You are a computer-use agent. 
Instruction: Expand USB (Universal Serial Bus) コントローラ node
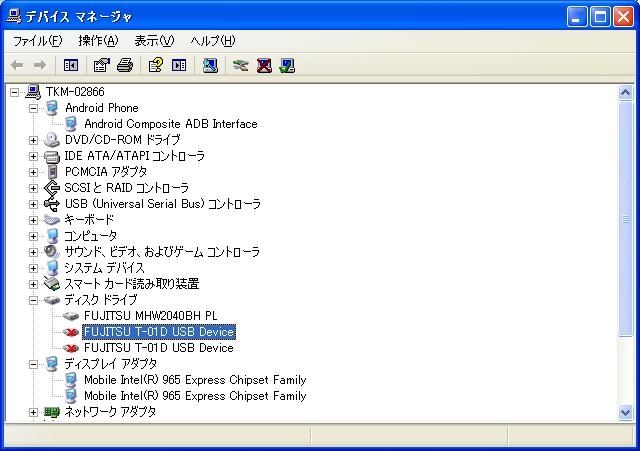pos(33,204)
